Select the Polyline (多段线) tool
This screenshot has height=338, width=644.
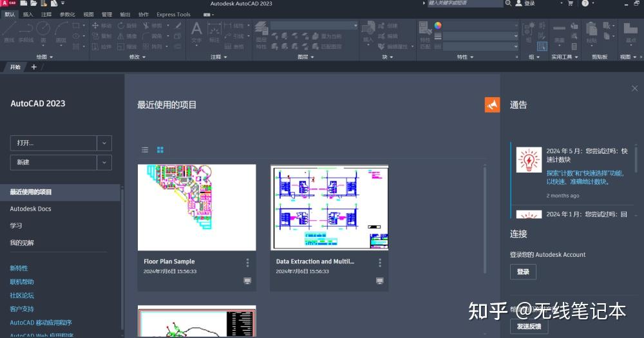26,32
